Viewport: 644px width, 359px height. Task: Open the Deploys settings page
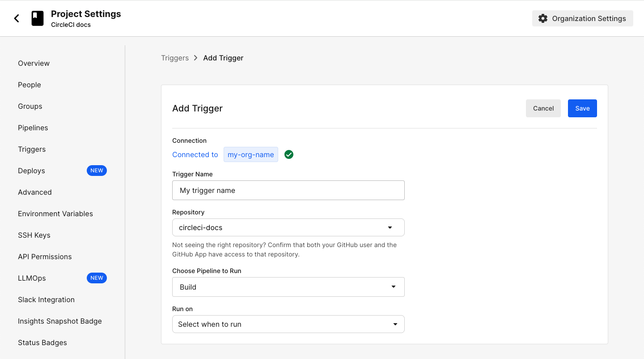[31, 171]
